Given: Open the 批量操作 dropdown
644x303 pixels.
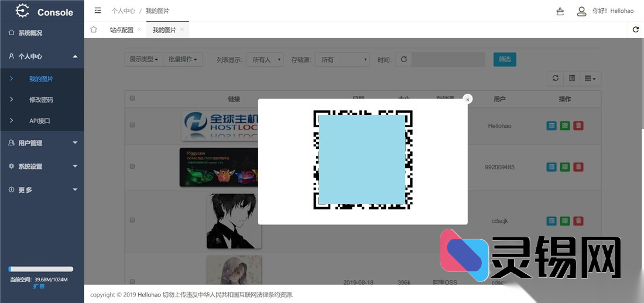Looking at the screenshot, I should [x=183, y=59].
